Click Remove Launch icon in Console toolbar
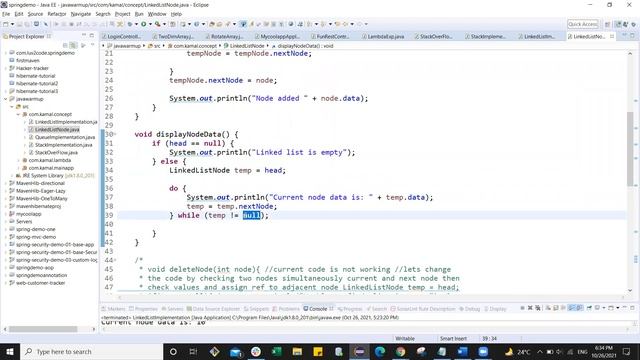This screenshot has height=360, width=640. pos(530,308)
